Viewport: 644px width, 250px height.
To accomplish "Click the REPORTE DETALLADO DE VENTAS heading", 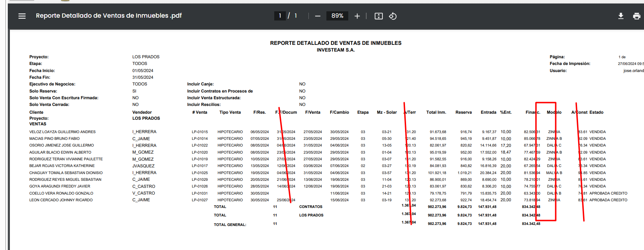I will coord(336,43).
